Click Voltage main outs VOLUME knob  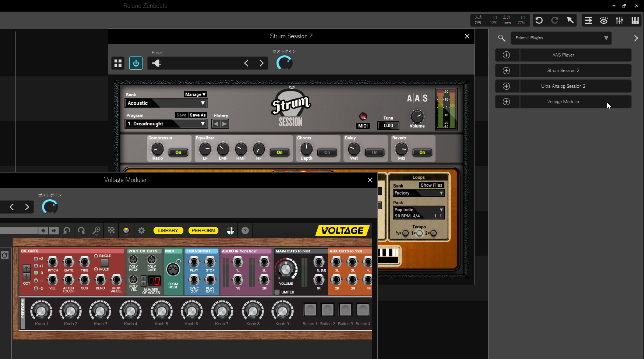(286, 269)
